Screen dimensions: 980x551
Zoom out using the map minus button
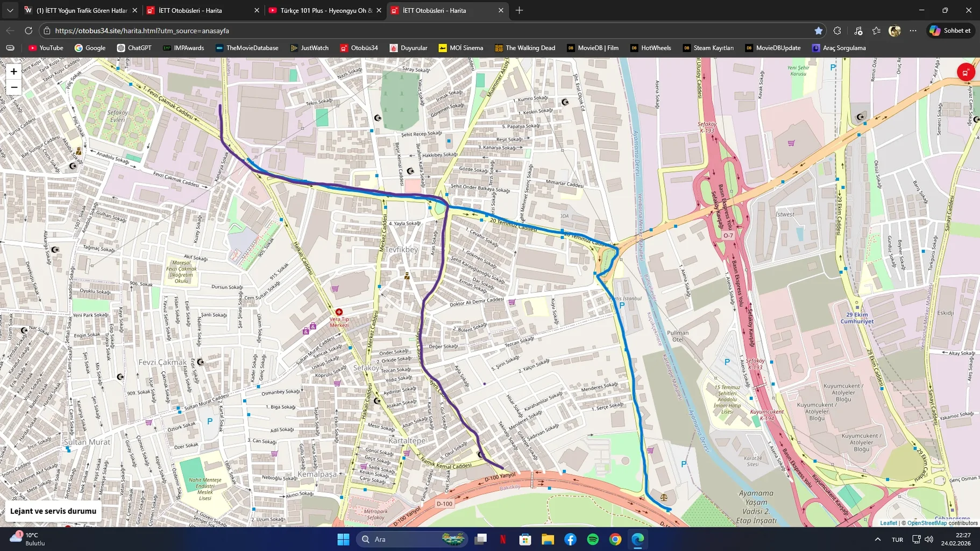[13, 87]
